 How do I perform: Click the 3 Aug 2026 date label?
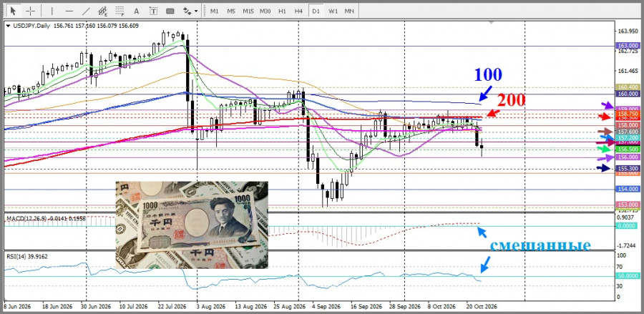tap(210, 307)
